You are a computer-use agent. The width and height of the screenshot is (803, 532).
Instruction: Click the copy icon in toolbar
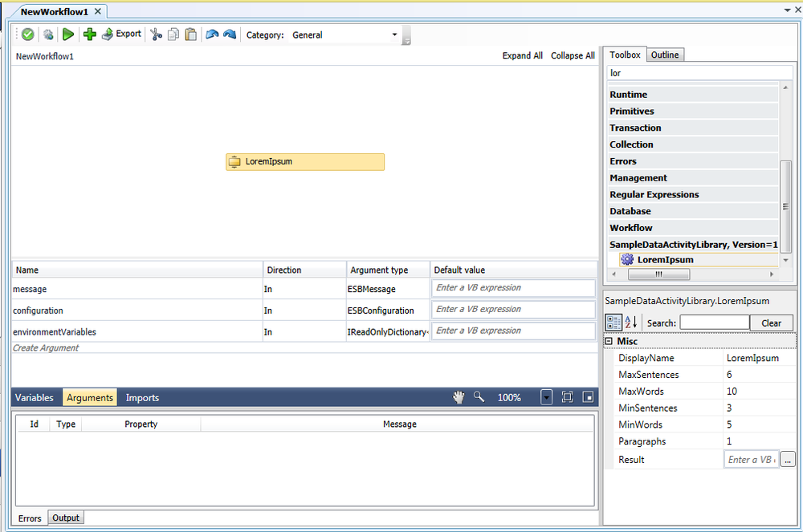pyautogui.click(x=173, y=35)
